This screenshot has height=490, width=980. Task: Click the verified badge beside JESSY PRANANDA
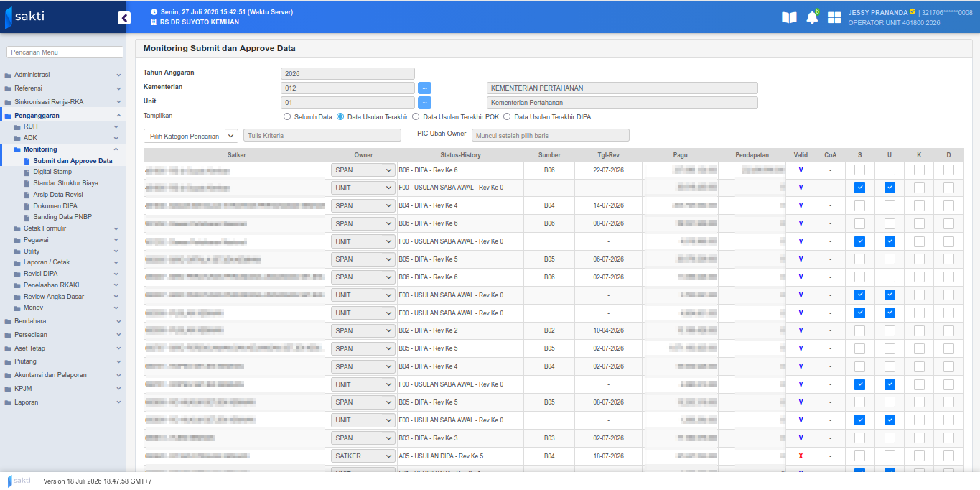912,11
